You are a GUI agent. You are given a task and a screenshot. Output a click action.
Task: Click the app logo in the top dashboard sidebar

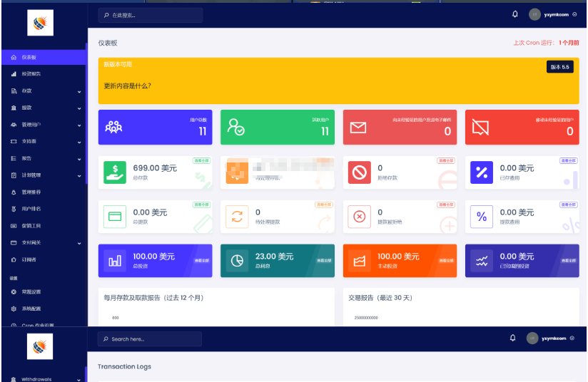coord(40,23)
